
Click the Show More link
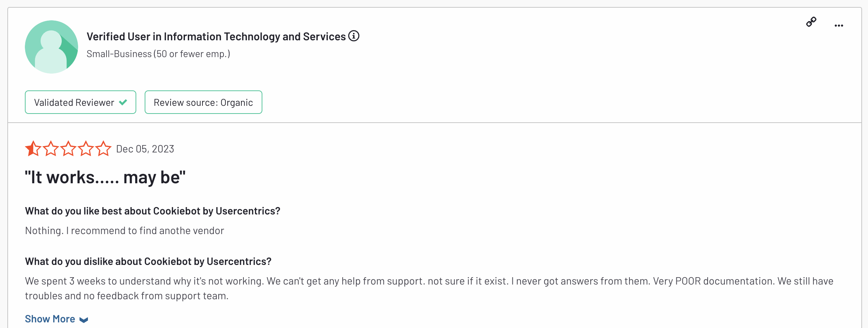pyautogui.click(x=50, y=319)
